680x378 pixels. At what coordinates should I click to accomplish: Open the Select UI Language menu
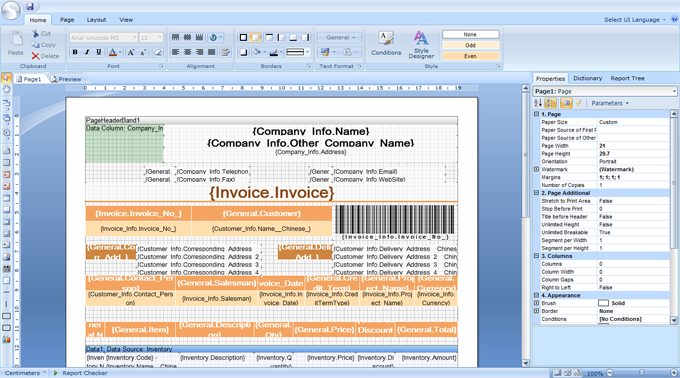[634, 20]
